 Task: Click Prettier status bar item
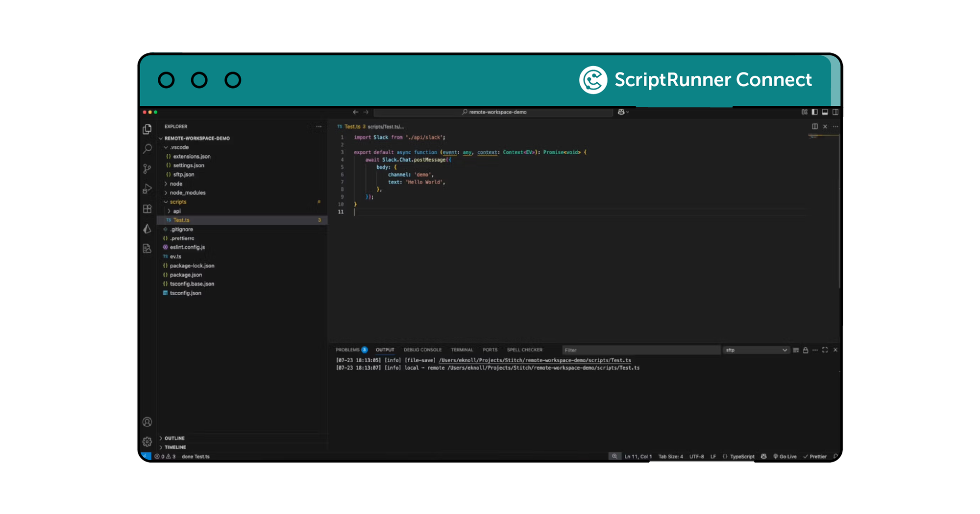(815, 456)
